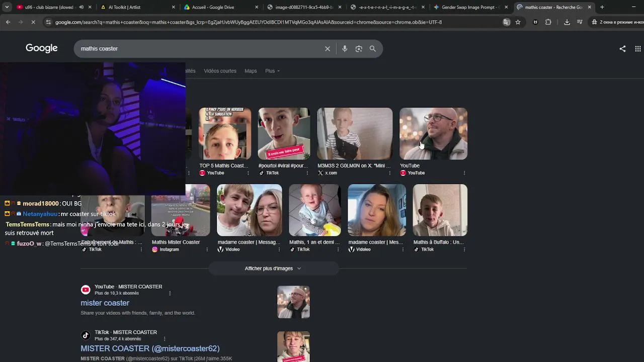Open the downloads panel
The width and height of the screenshot is (644, 362).
click(x=567, y=22)
